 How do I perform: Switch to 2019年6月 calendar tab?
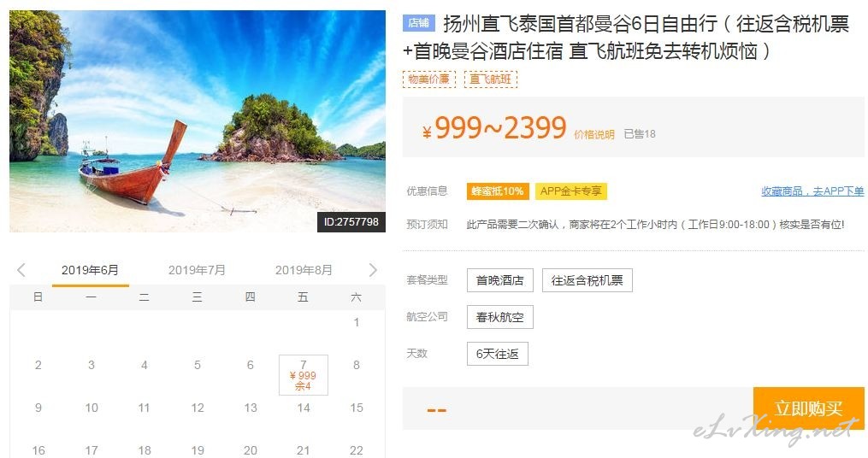coord(91,271)
